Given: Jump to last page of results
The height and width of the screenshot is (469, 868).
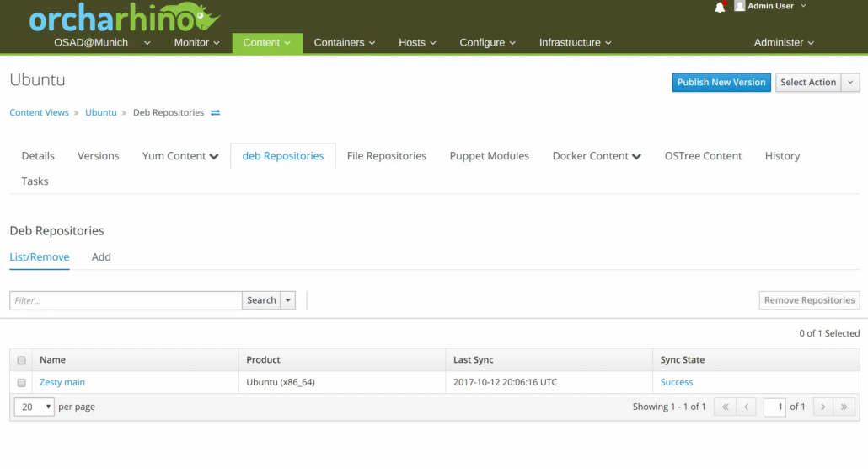Looking at the screenshot, I should pos(844,407).
